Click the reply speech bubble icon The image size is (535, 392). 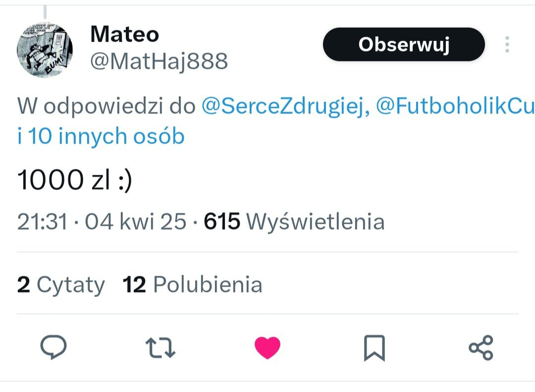tap(53, 347)
